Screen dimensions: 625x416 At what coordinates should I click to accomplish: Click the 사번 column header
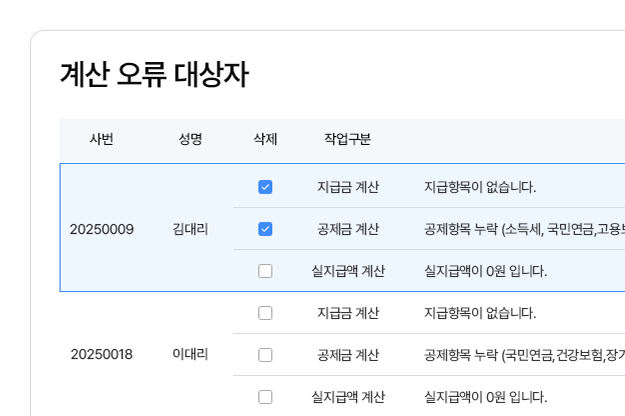101,139
